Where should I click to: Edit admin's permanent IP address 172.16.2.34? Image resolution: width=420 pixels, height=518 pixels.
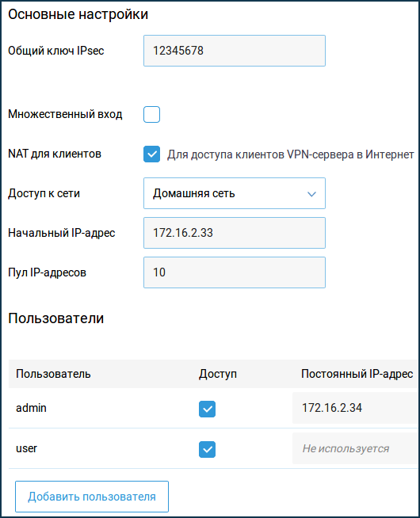355,408
